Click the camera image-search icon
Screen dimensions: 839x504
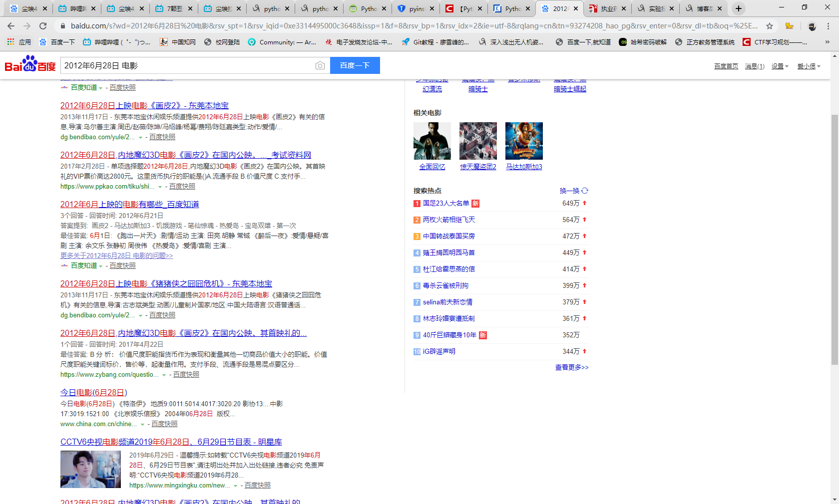[x=320, y=65]
